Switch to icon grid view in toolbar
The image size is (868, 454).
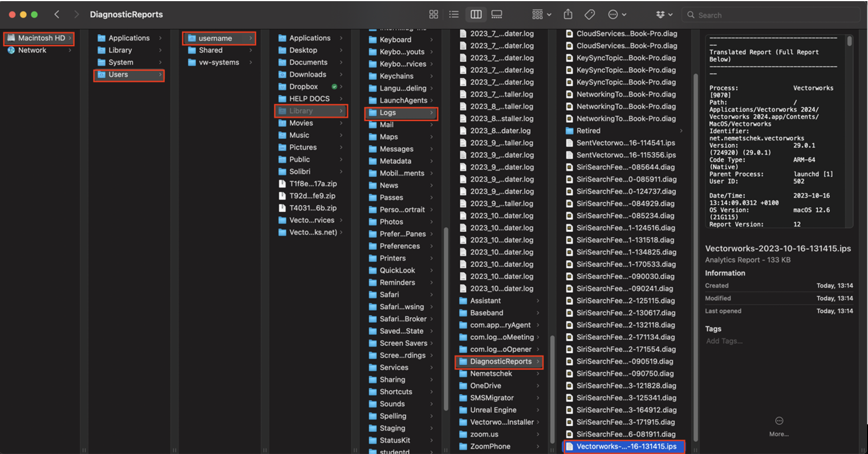coord(434,14)
